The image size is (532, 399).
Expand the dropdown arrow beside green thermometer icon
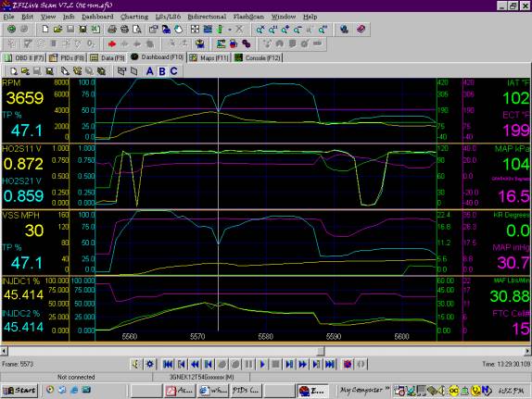(x=230, y=30)
